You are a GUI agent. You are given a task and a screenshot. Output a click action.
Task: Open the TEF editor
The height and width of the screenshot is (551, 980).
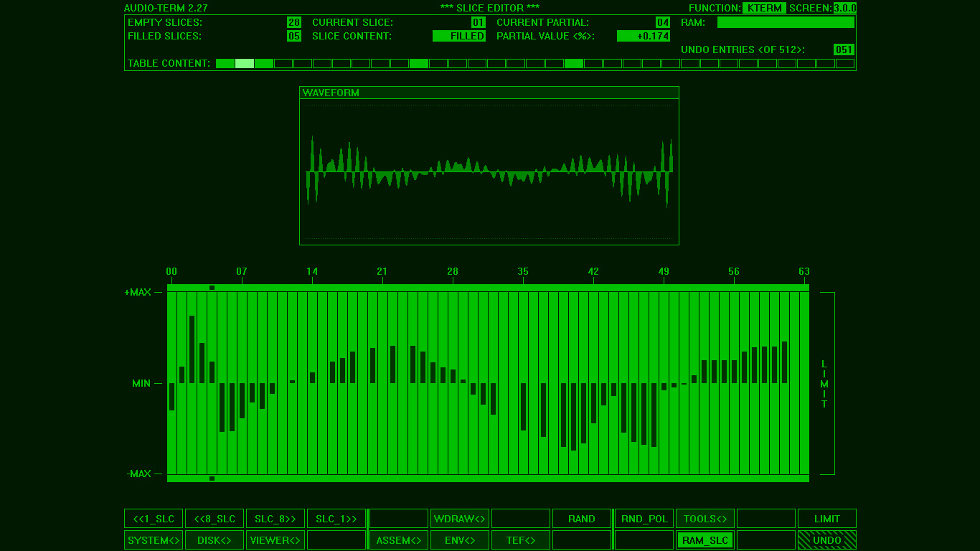(521, 540)
